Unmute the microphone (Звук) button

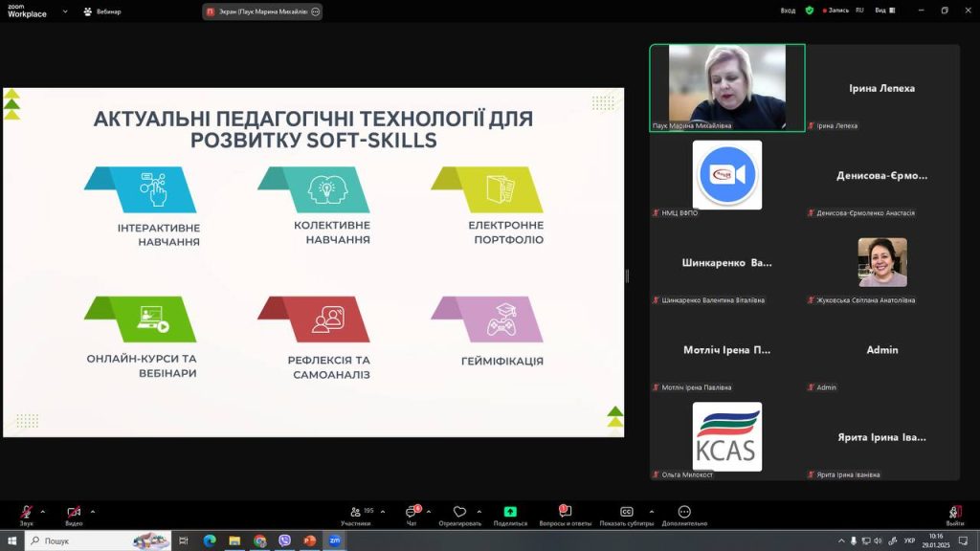pyautogui.click(x=26, y=513)
